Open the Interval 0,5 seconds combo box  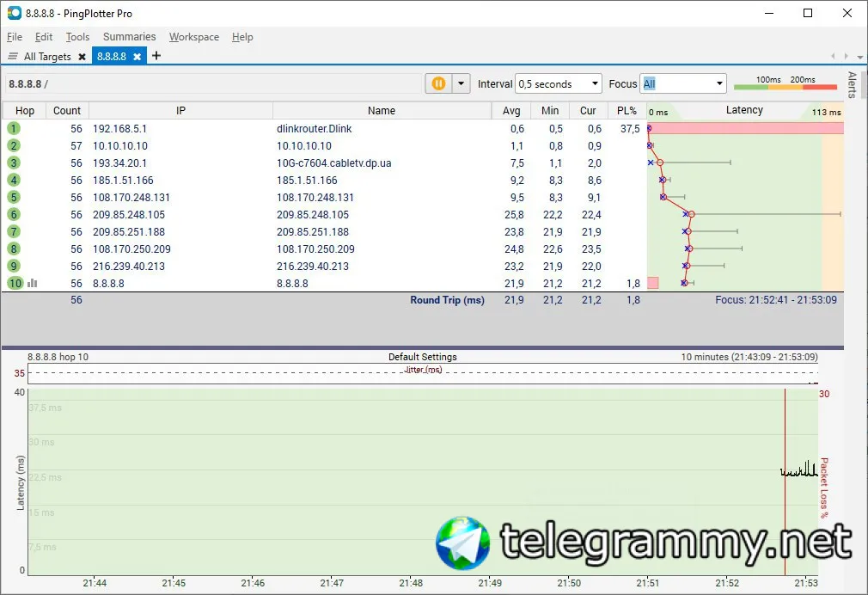558,83
